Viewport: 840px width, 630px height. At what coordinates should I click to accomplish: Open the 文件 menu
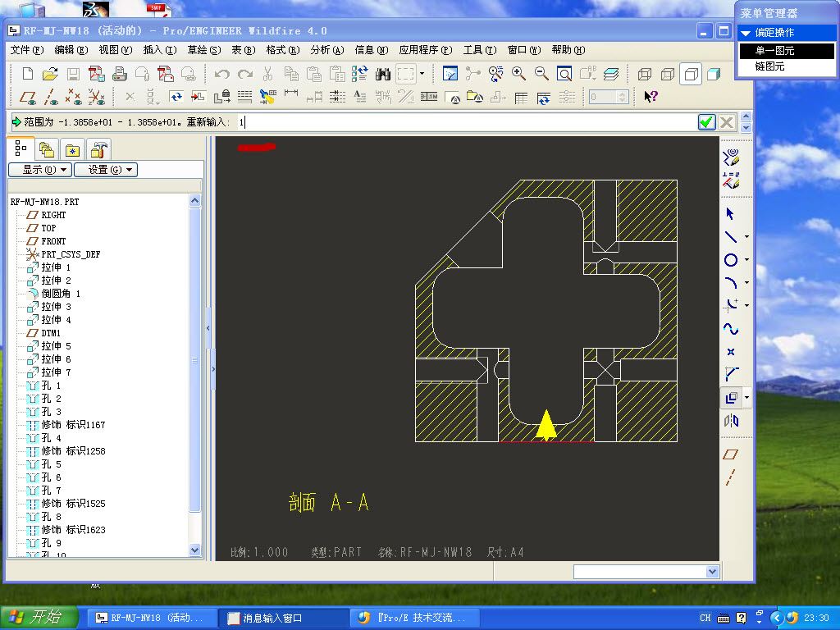pos(27,50)
